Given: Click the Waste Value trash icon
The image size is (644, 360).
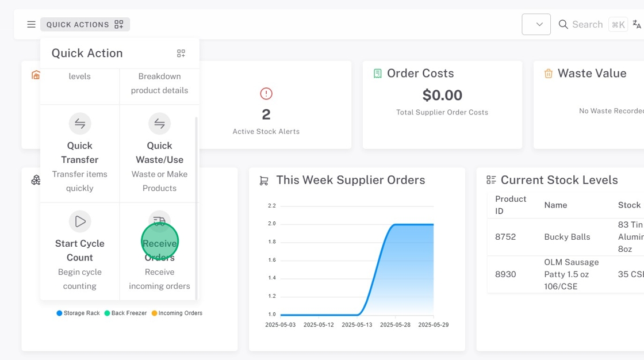Looking at the screenshot, I should point(549,74).
